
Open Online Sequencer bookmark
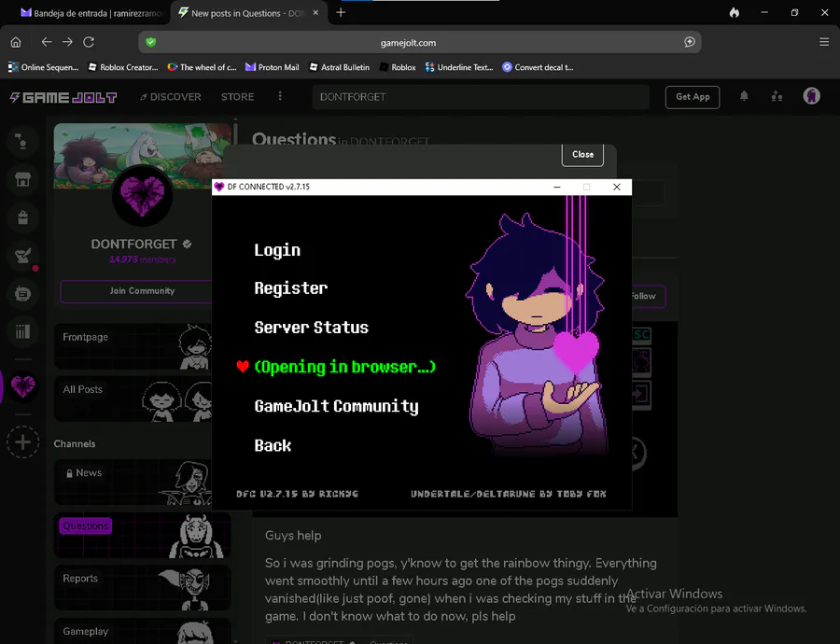43,67
